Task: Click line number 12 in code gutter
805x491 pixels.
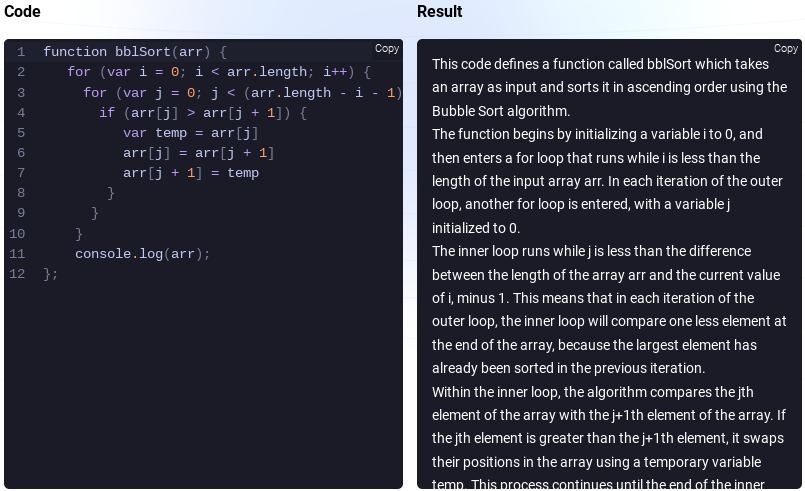Action: pos(17,274)
